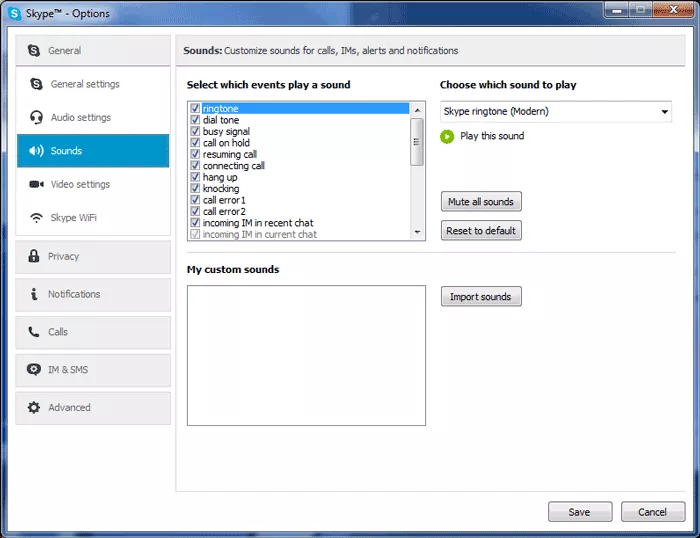Go to Video settings
The image size is (700, 538).
pos(93,184)
